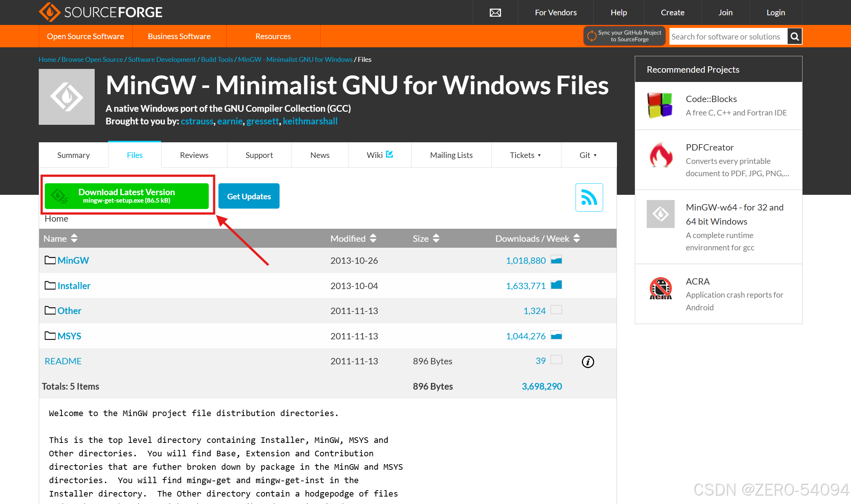Switch to the Reviews tab
851x504 pixels.
tap(193, 155)
